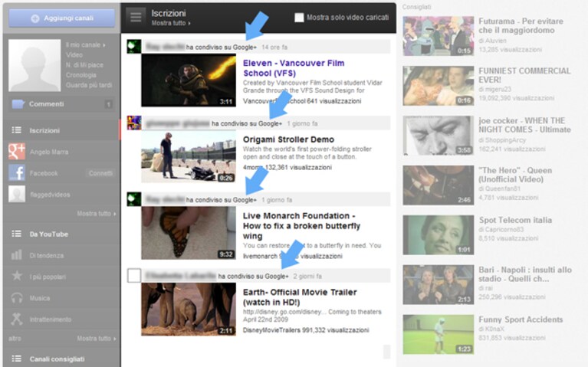Expand the Mostra tutto dropdown under Iscrizioni
This screenshot has width=588, height=367.
(171, 23)
